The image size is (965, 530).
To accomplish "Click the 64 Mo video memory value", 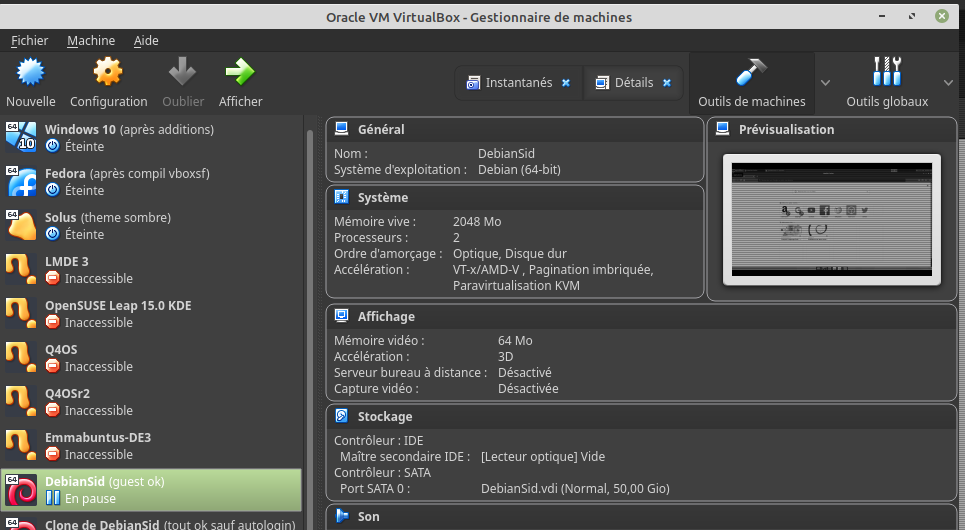I will coord(515,340).
